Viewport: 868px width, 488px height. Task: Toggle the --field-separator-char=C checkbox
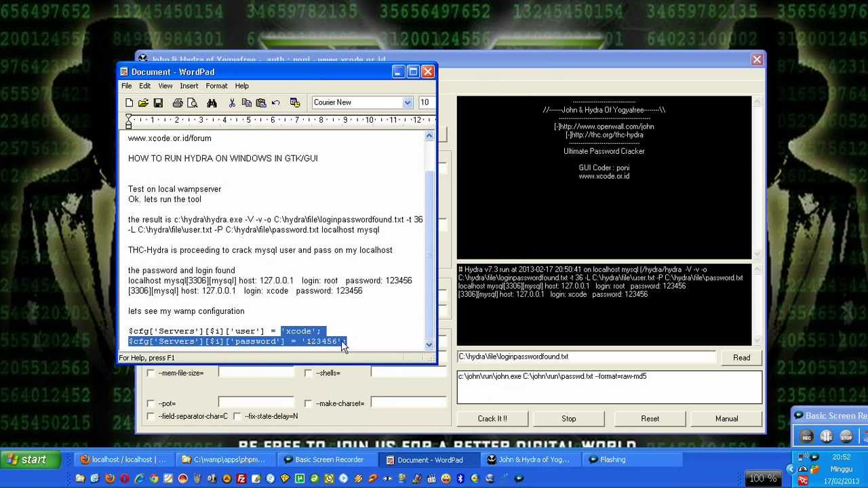point(151,416)
